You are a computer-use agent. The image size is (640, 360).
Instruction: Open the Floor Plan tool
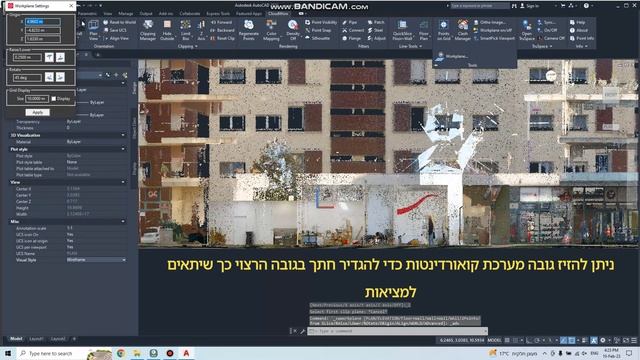coord(424,30)
